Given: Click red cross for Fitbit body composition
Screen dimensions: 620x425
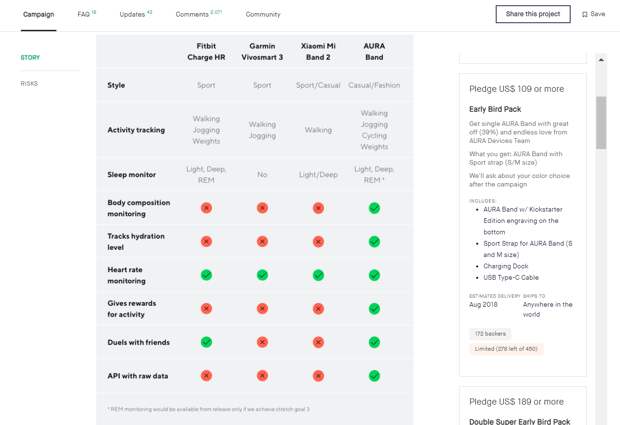Looking at the screenshot, I should 206,208.
